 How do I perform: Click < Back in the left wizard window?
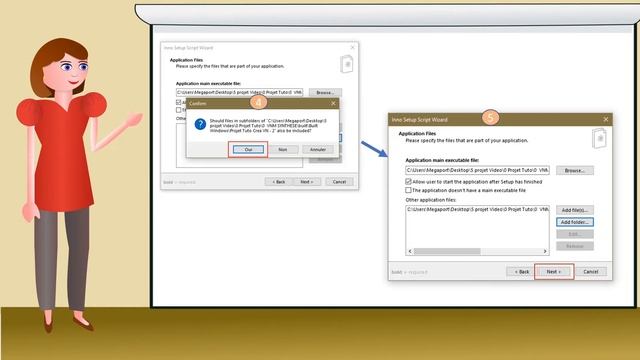pos(279,182)
